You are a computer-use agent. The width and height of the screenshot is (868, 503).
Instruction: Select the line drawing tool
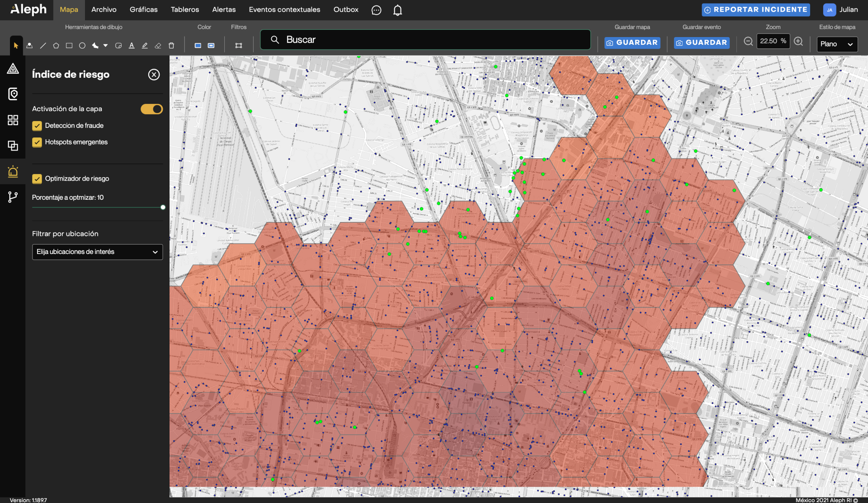(x=43, y=45)
